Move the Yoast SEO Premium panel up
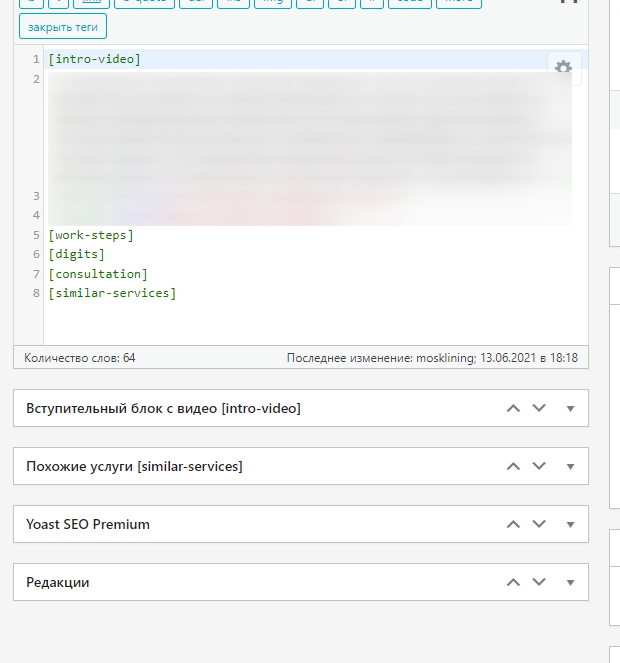Image resolution: width=620 pixels, height=663 pixels. click(513, 524)
